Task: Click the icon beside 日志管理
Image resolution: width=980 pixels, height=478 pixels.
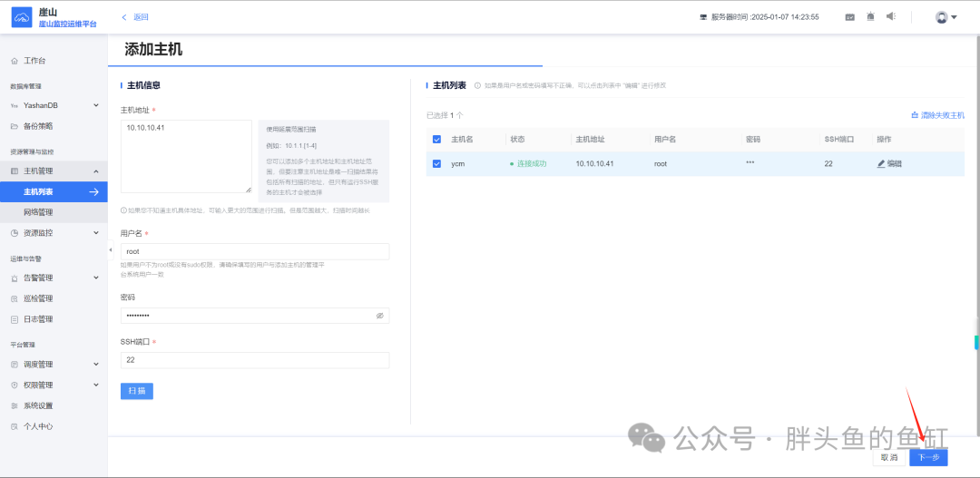Action: pyautogui.click(x=15, y=319)
